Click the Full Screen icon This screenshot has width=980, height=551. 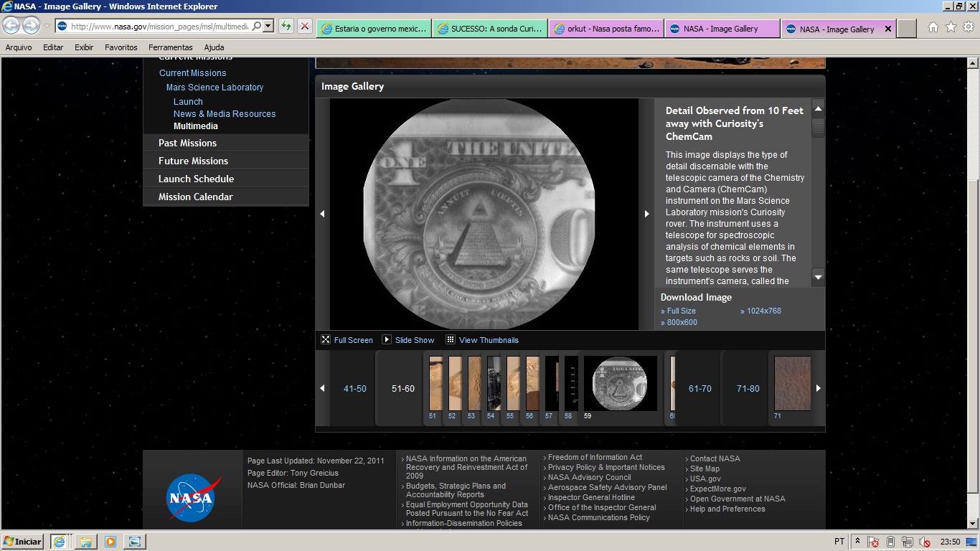(x=326, y=340)
